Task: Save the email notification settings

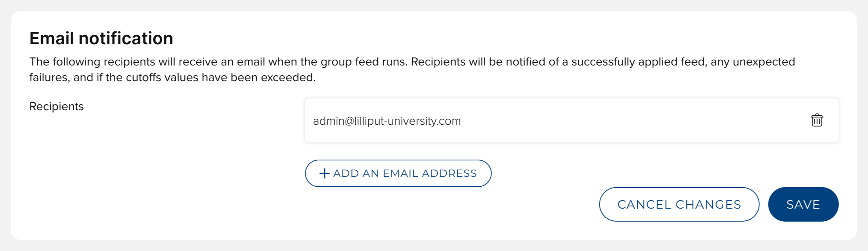Action: click(803, 204)
